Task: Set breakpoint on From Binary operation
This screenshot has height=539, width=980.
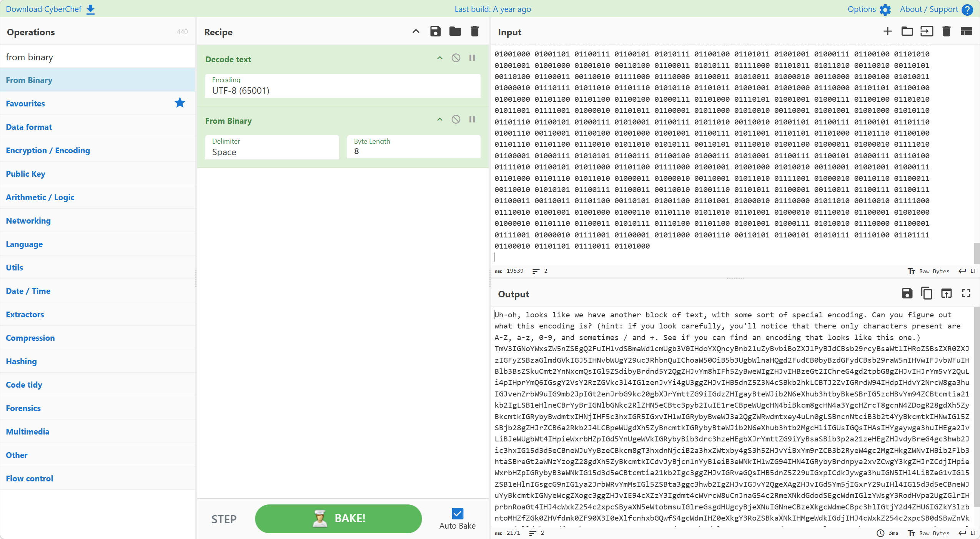Action: point(472,119)
